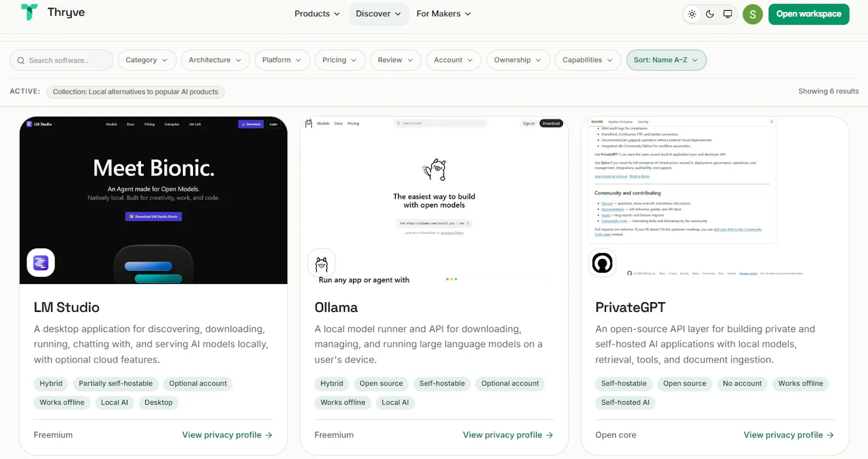This screenshot has height=459, width=868.
Task: Click the Self-hosted AI tag
Action: (625, 403)
